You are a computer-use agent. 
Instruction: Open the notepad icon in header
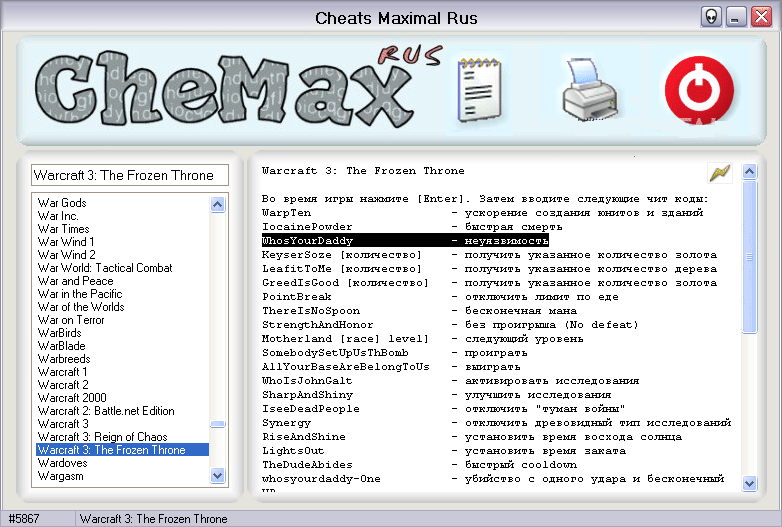pos(479,90)
